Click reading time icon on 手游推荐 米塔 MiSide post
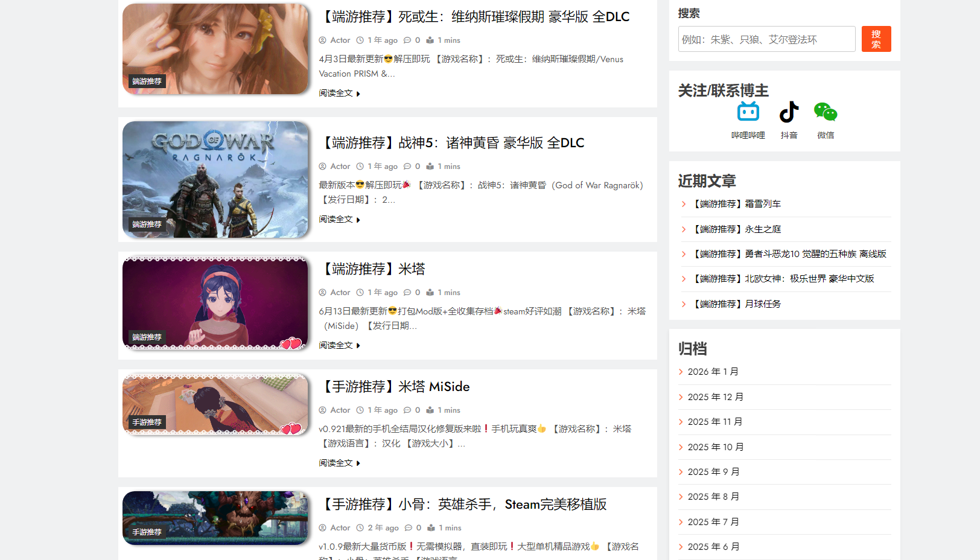 tap(430, 410)
